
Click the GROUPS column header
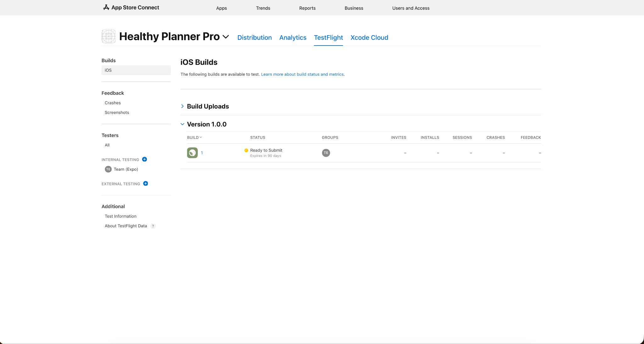[330, 138]
